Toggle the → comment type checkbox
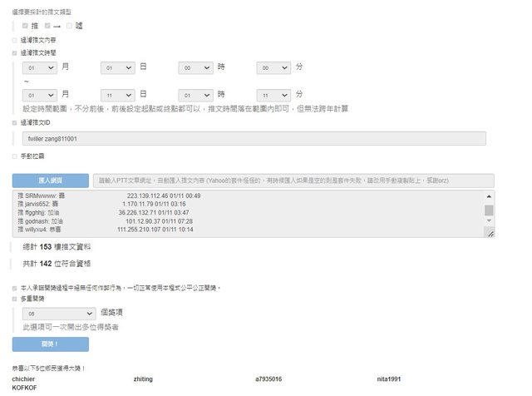 pos(49,26)
